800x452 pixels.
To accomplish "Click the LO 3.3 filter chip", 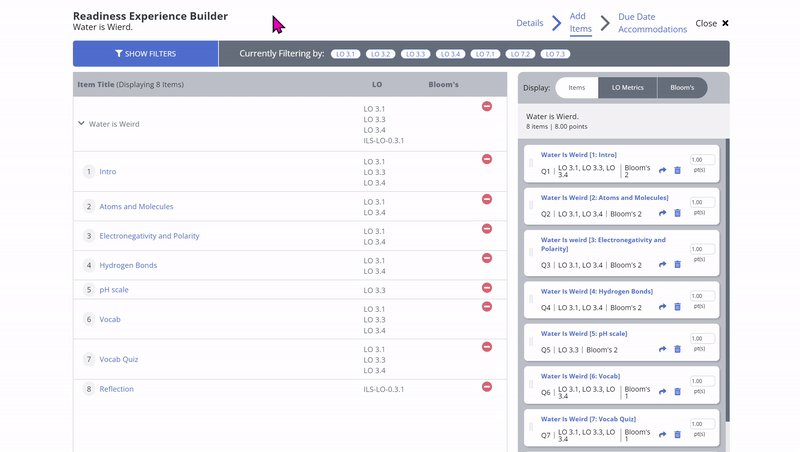I will (x=415, y=54).
